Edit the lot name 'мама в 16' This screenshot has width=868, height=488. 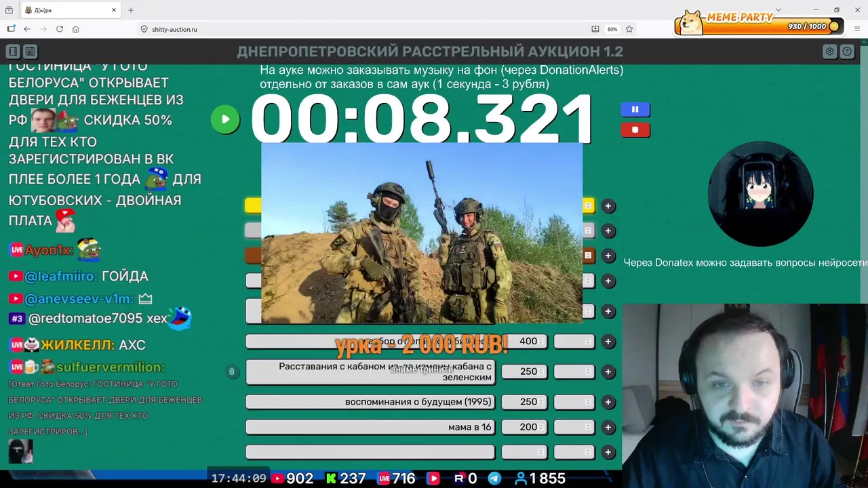click(x=370, y=427)
